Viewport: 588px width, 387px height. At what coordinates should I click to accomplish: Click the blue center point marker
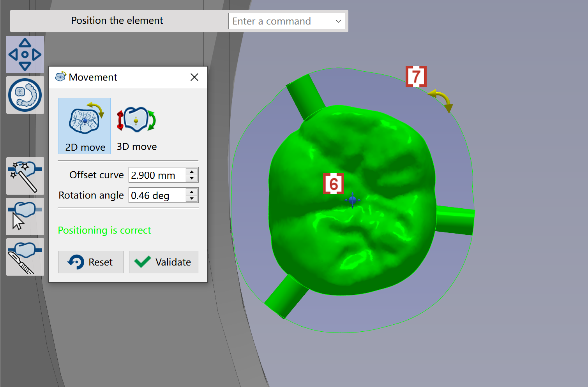coord(353,200)
